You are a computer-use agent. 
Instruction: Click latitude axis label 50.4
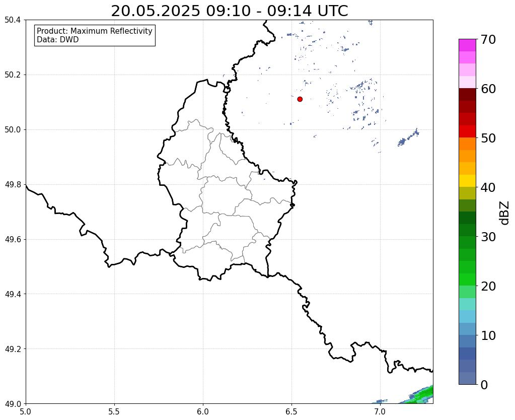click(13, 20)
